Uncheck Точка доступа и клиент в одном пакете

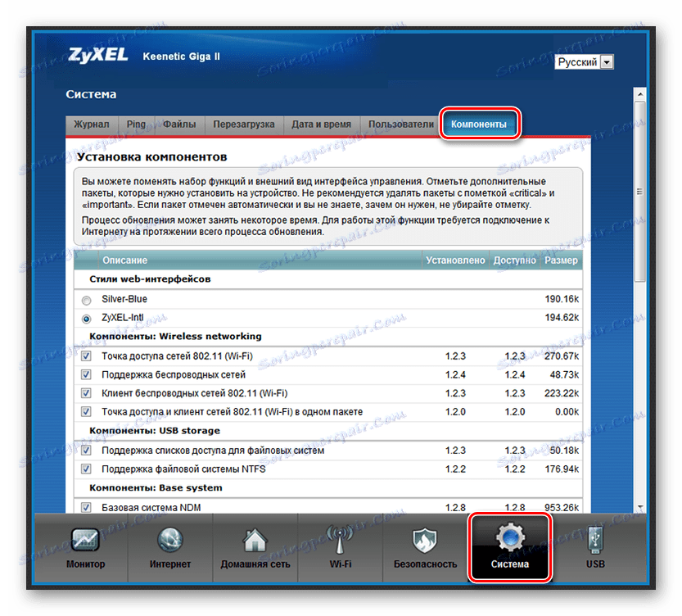point(86,411)
